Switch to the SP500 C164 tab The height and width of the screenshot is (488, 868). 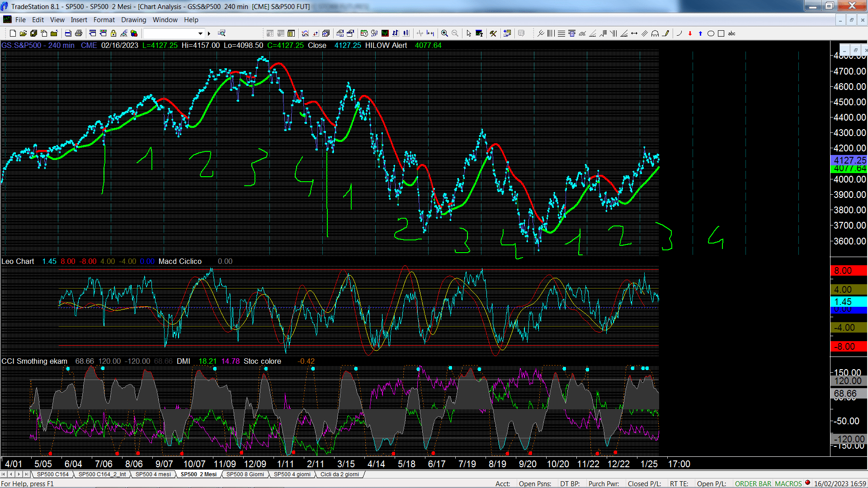click(x=53, y=474)
